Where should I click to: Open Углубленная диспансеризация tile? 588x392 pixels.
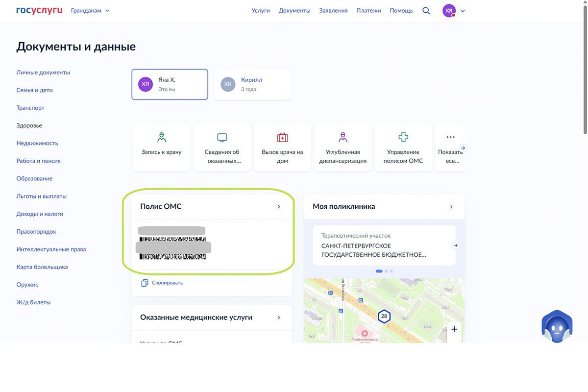click(343, 147)
